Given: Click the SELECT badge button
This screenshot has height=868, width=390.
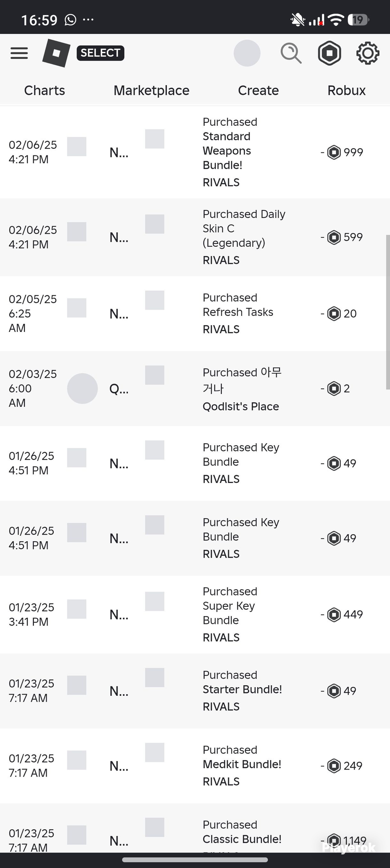Looking at the screenshot, I should pyautogui.click(x=101, y=53).
